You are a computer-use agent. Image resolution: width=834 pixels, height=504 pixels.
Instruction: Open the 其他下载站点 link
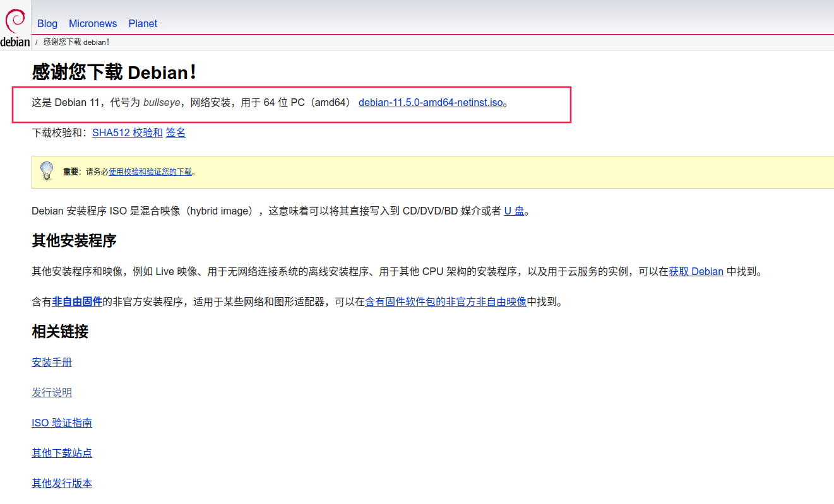62,453
